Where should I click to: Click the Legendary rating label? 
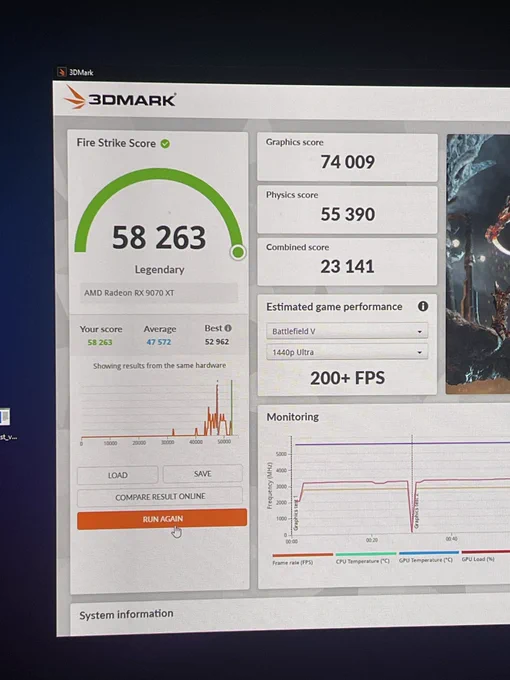160,269
